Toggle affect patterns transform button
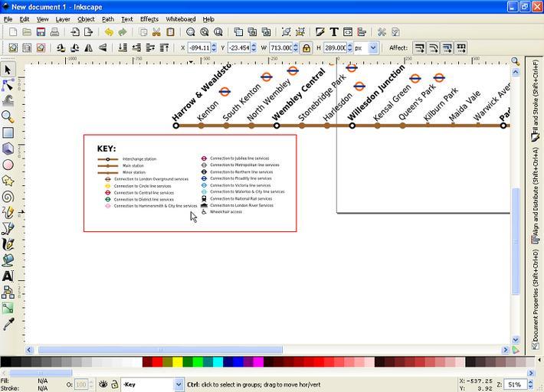Image resolution: width=544 pixels, height=392 pixels. coord(461,47)
